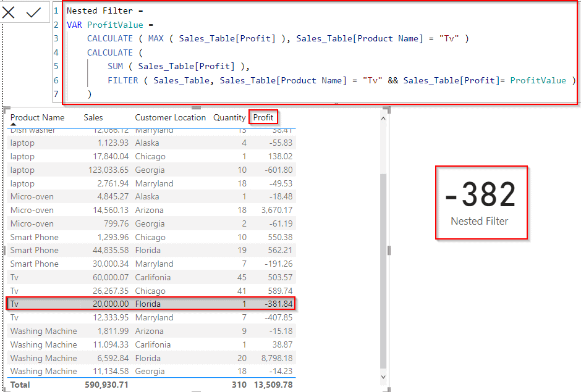The width and height of the screenshot is (581, 392).
Task: Click the laptop Chicago sales value 17,840.04
Action: [x=111, y=156]
